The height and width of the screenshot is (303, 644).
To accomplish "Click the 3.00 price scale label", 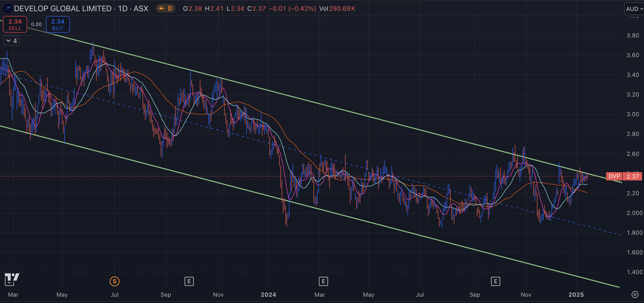I will 633,115.
